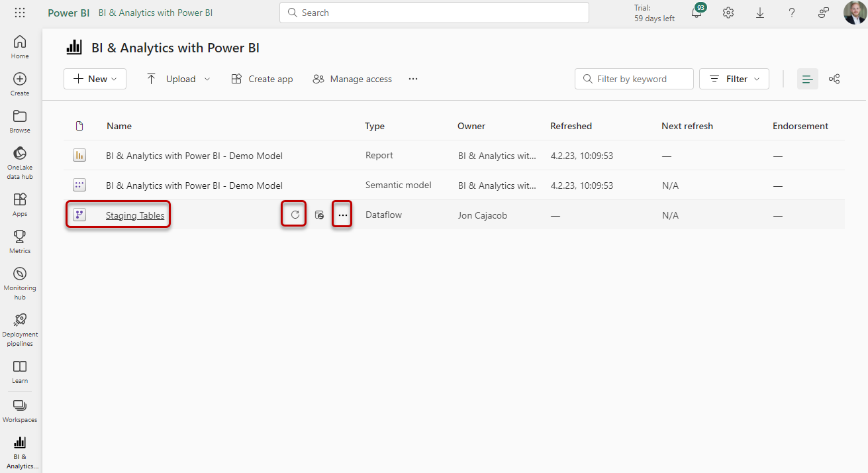Select BI & Analytics workspace in sidebar
The height and width of the screenshot is (473, 868).
click(x=20, y=452)
